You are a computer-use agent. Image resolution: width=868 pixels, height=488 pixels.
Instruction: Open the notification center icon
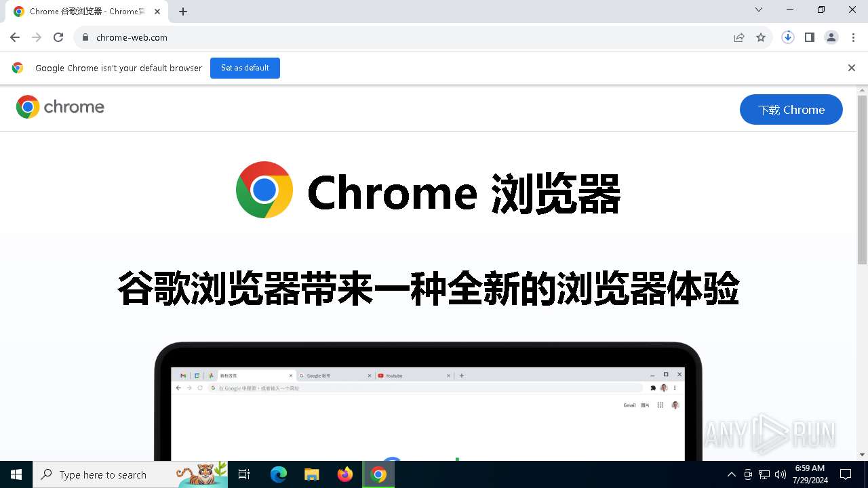[x=846, y=474]
